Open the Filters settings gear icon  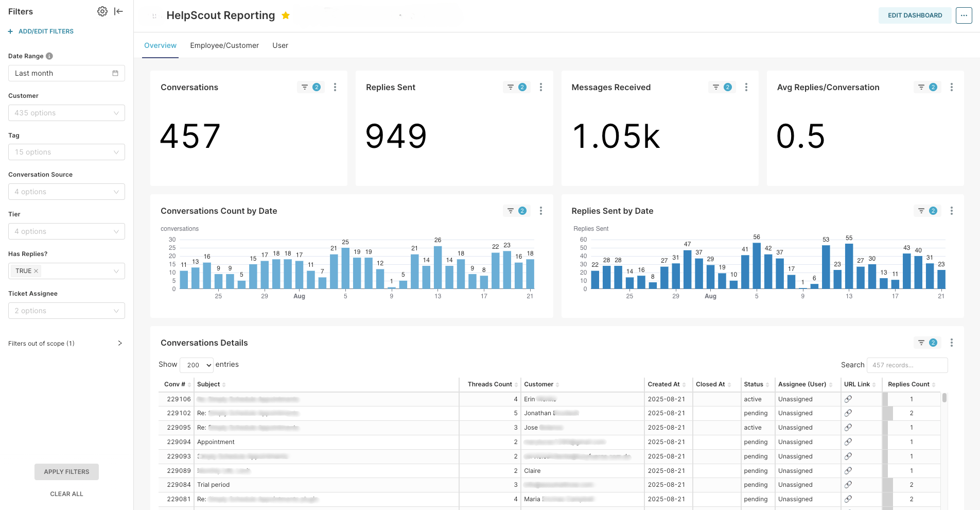pos(102,11)
